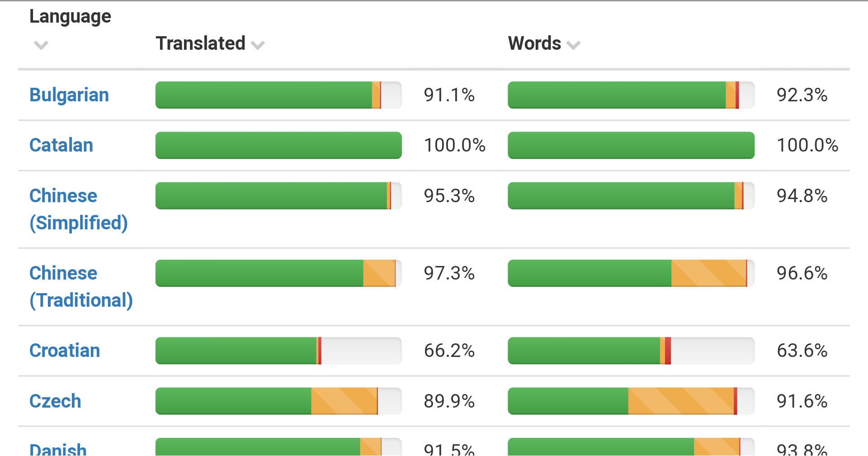Sort table by Words header

pos(534,43)
